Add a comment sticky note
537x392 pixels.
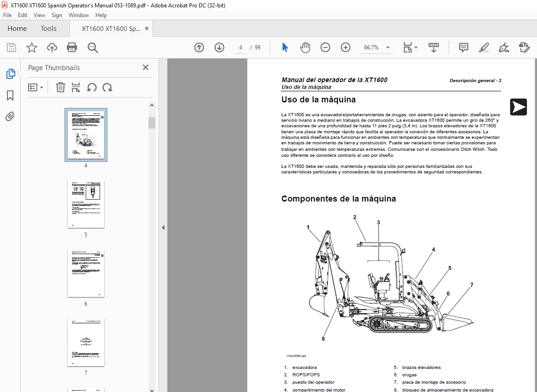point(463,48)
